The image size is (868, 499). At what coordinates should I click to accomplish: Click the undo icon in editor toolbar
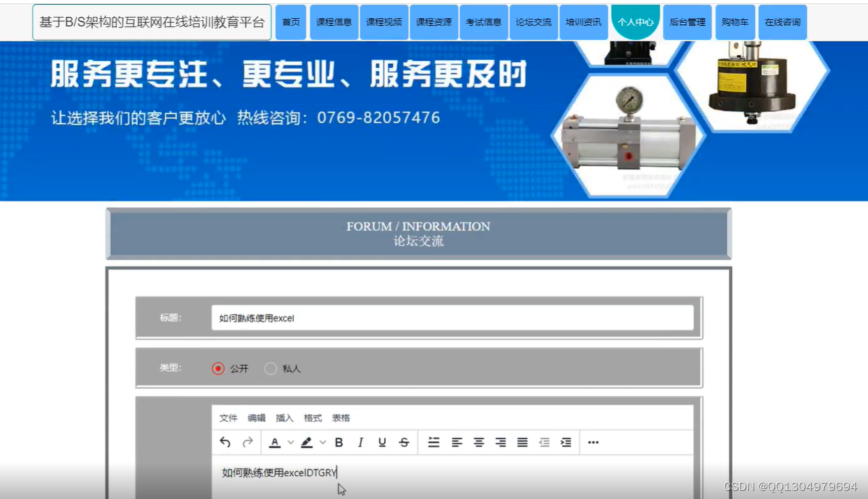coord(225,443)
